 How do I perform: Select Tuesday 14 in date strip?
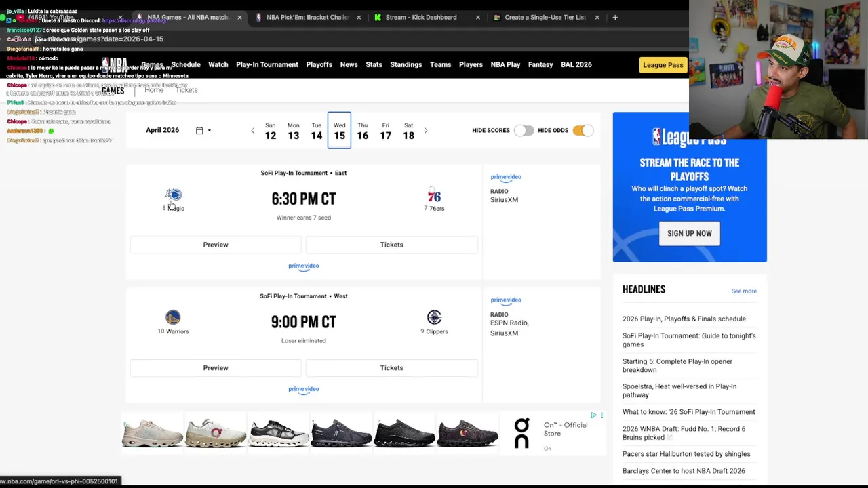[316, 131]
